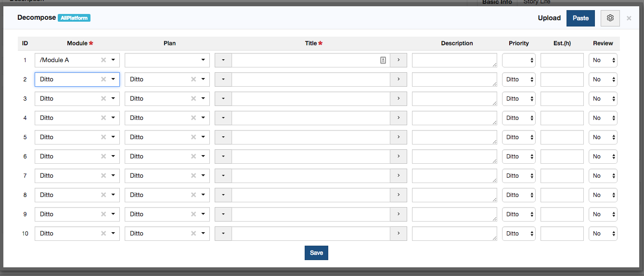Click the Paste button
The image size is (644, 276).
pyautogui.click(x=580, y=18)
